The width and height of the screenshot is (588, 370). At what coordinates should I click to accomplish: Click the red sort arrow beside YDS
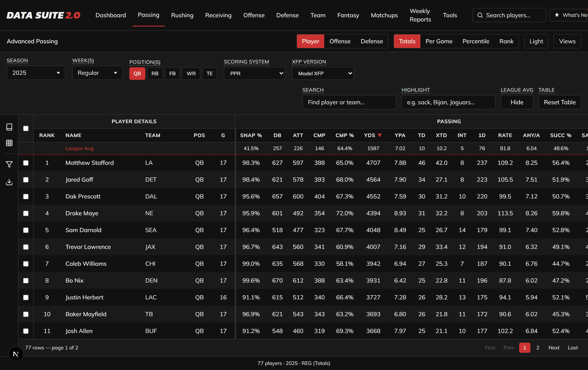click(x=379, y=135)
